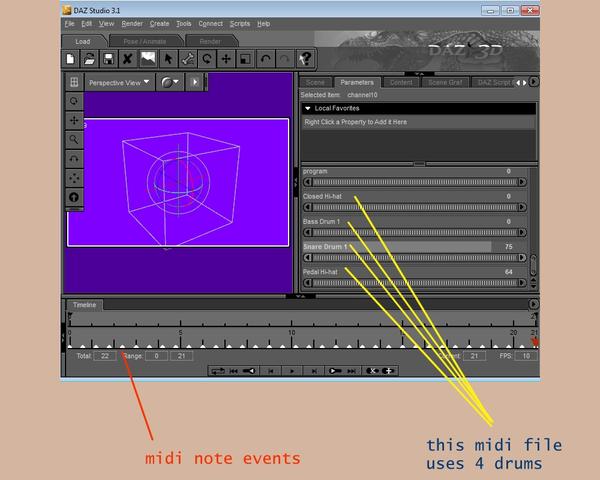Open the Render menu
This screenshot has width=600, height=480.
point(132,24)
